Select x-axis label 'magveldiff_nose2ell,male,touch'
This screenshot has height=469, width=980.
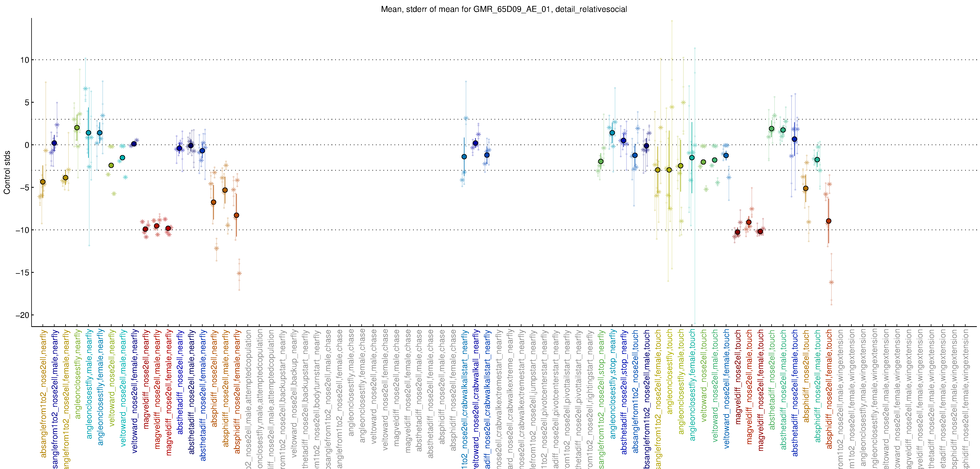750,387
